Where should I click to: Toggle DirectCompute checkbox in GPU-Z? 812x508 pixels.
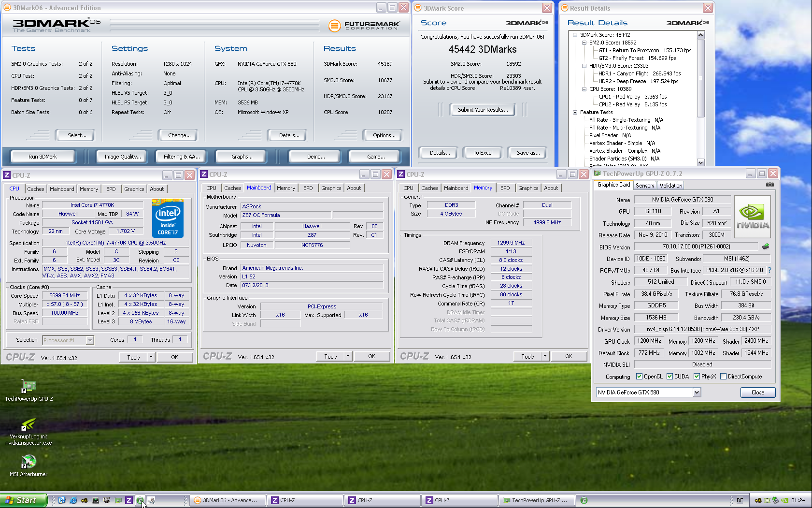pos(723,377)
